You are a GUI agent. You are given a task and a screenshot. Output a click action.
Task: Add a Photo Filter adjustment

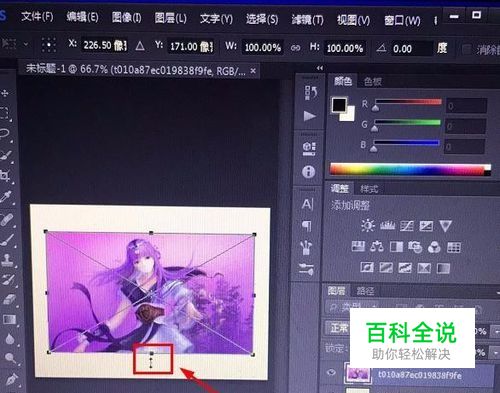tap(415, 247)
